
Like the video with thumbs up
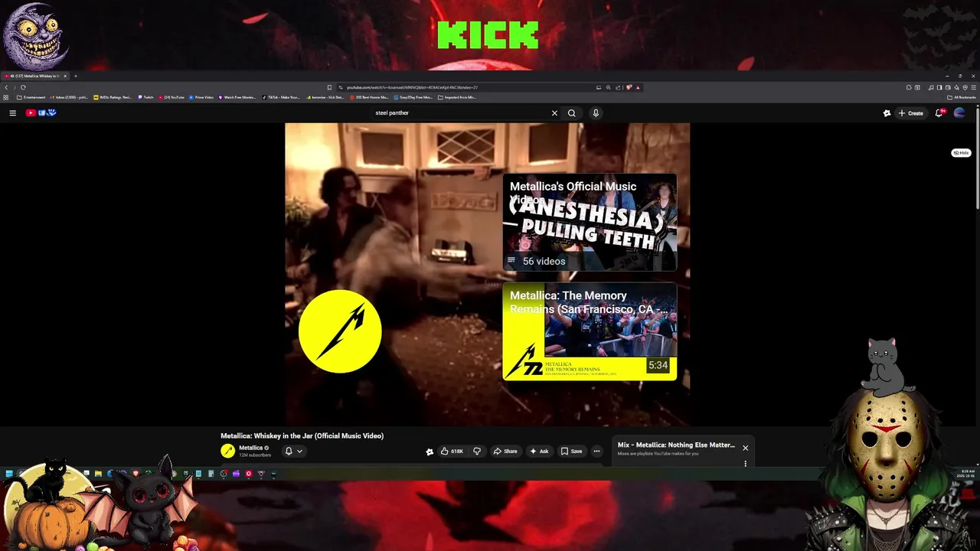(451, 451)
